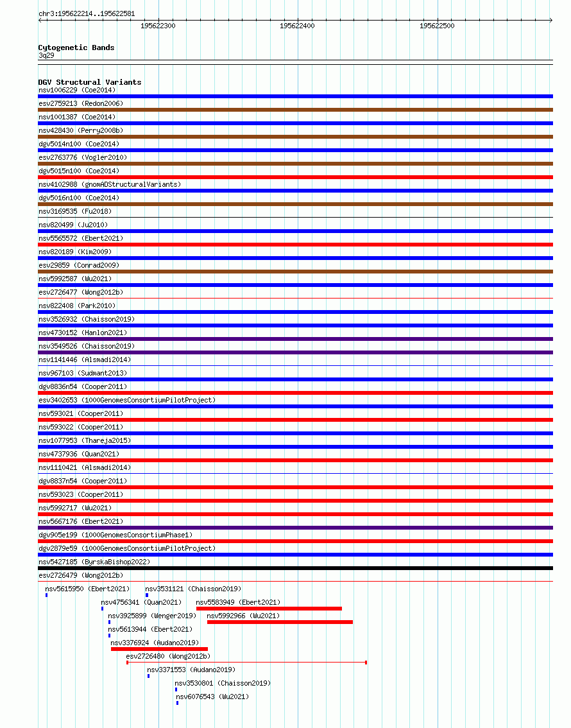
Task: Click the dgv5016n100 (Coe2014) label
Action: [x=79, y=198]
